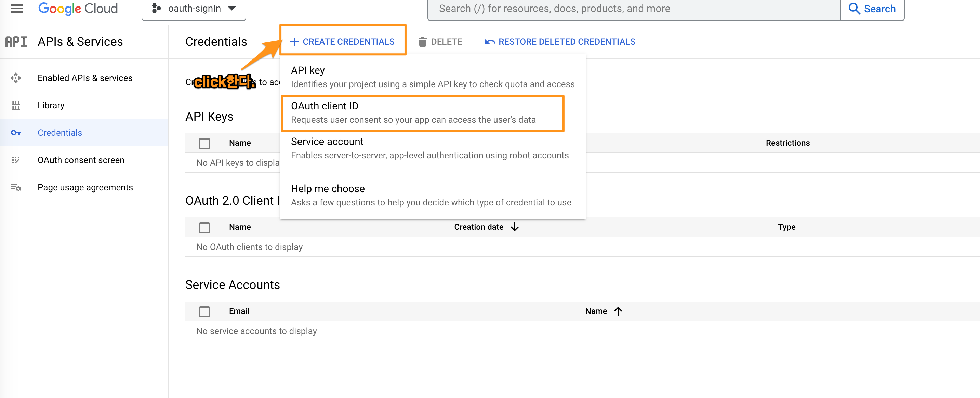Click Restore Deleted Credentials link

[x=560, y=42]
